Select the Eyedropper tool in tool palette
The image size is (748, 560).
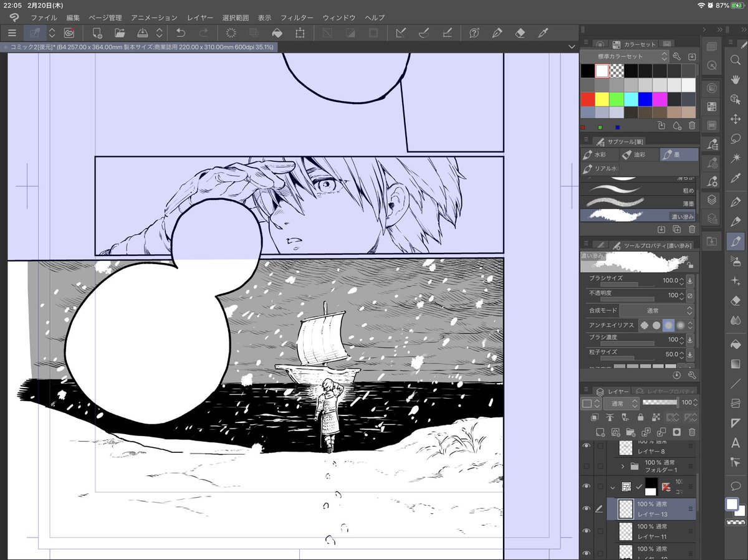click(x=735, y=179)
